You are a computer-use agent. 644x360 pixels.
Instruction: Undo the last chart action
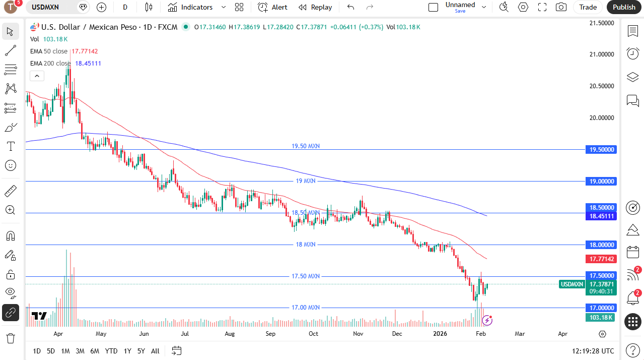pyautogui.click(x=351, y=7)
